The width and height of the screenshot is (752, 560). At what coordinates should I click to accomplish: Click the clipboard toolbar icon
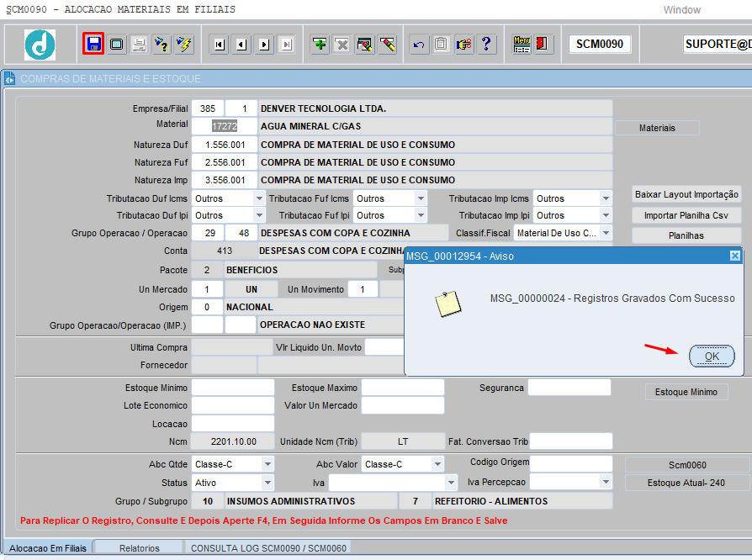[x=442, y=45]
